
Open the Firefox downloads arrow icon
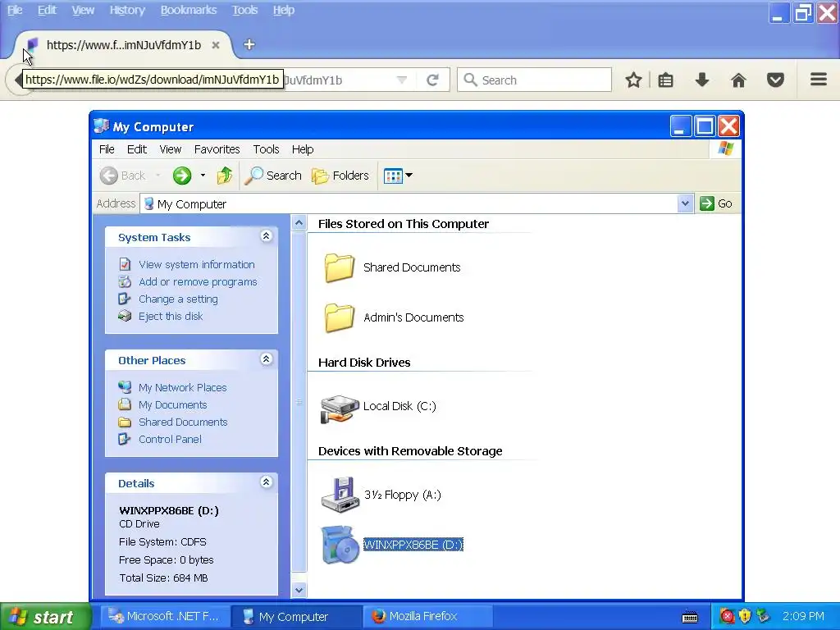(x=702, y=80)
